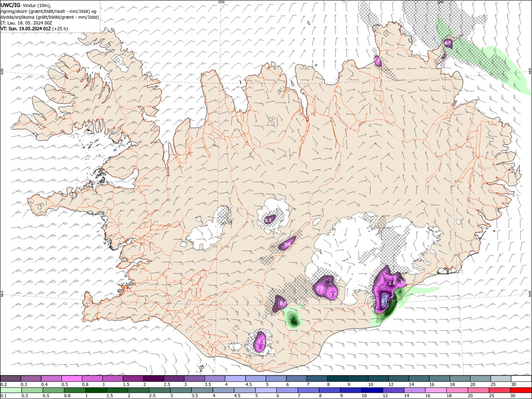Click lower legend pink swatch between 18 and 20
Image resolution: width=532 pixels, height=399 pixels.
457,390
